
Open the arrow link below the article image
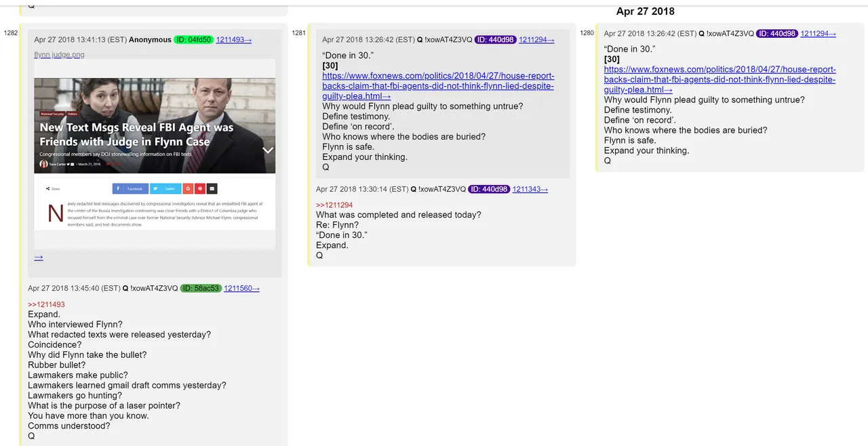point(39,258)
